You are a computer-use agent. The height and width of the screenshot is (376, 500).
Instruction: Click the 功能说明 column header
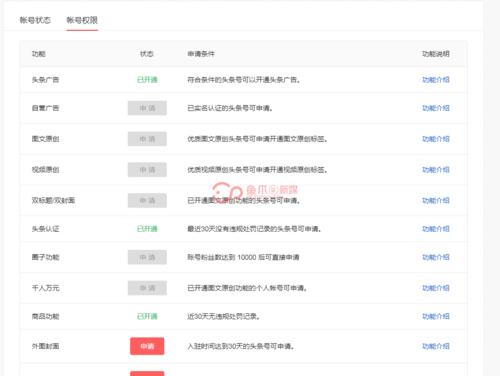(436, 54)
